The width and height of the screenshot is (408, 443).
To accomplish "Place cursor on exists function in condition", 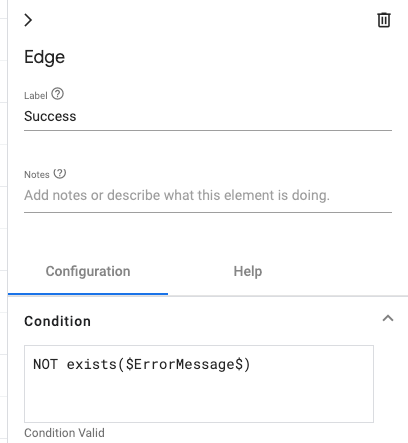I will tap(92, 364).
